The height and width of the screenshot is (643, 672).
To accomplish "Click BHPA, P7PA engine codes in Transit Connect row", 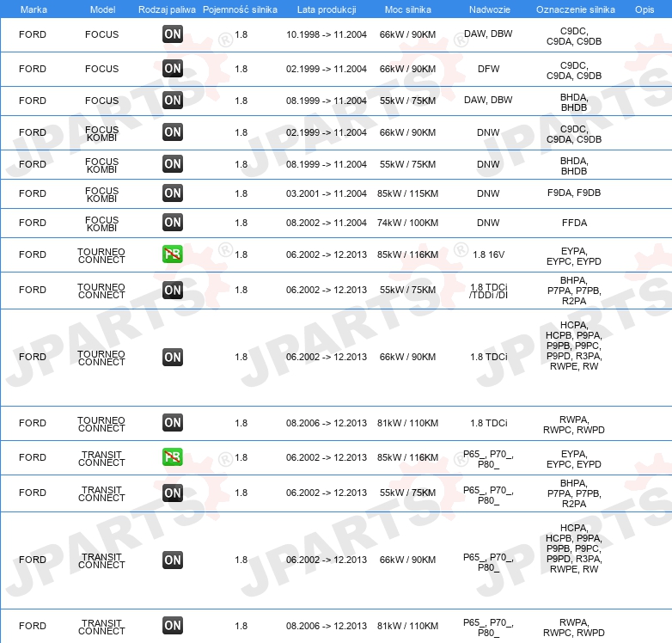I will click(x=574, y=493).
